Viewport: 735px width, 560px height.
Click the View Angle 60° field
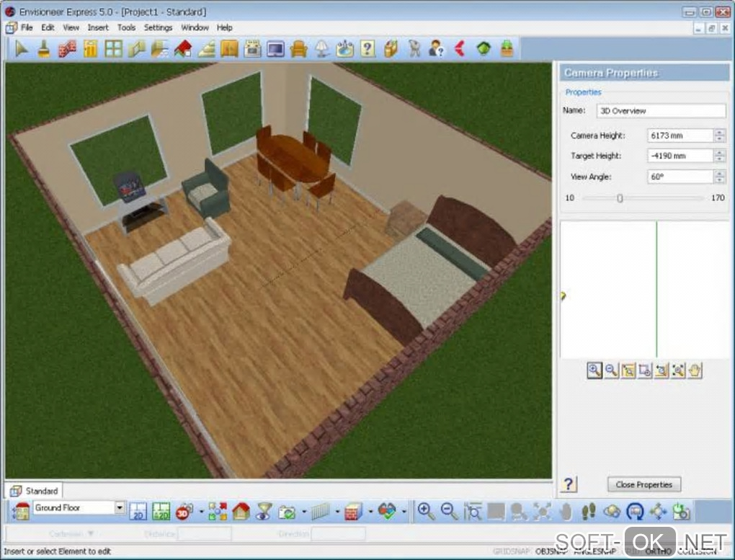coord(680,177)
